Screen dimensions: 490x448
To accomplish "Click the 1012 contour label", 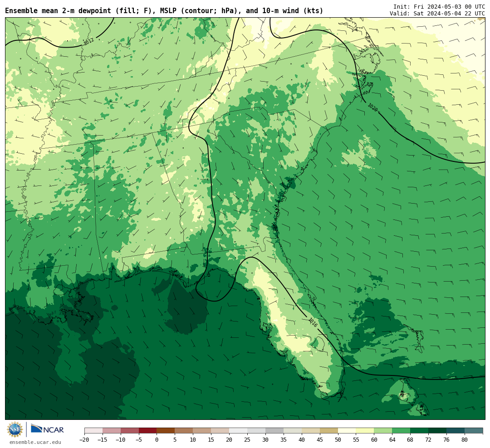I will coord(89,41).
